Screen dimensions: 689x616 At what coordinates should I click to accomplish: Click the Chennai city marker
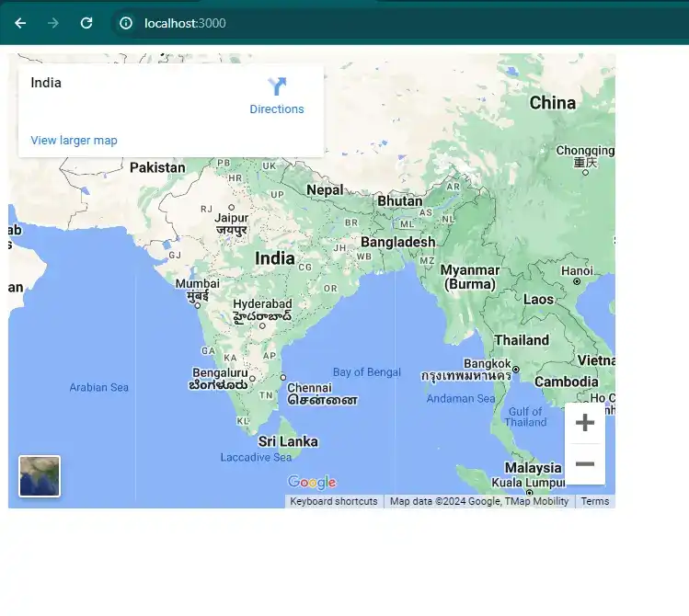click(283, 377)
